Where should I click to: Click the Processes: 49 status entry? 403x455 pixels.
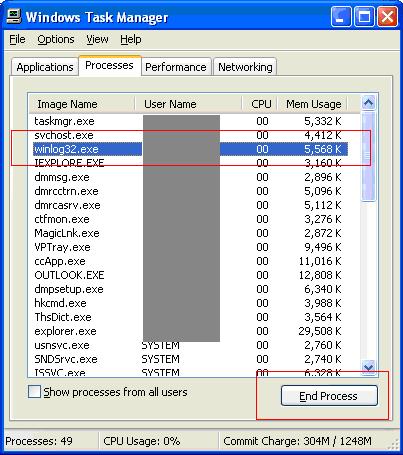(x=39, y=441)
